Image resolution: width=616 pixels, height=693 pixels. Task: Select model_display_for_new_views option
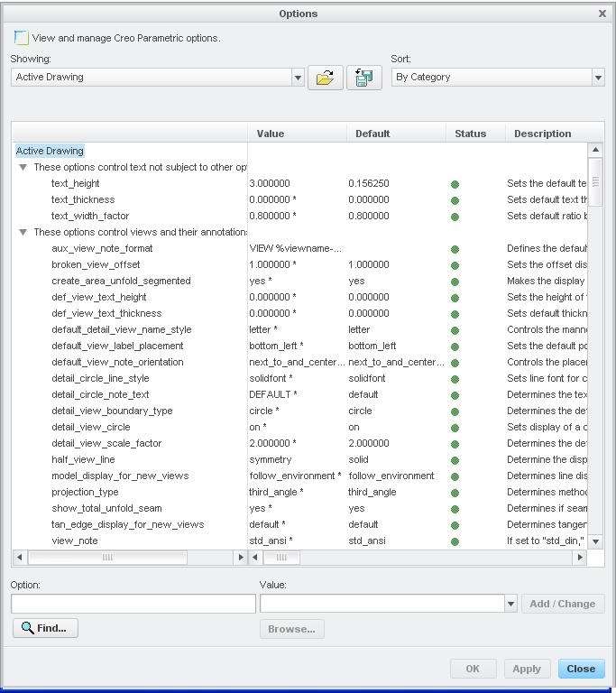[120, 476]
